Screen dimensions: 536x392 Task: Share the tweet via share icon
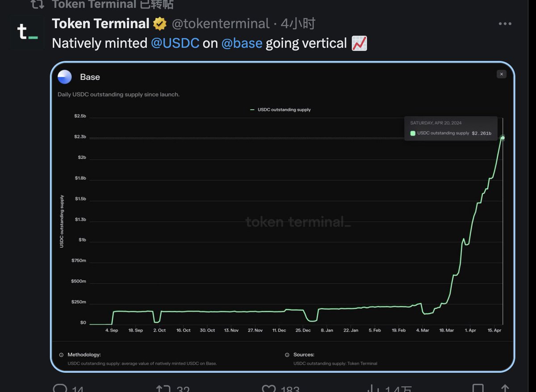505,388
